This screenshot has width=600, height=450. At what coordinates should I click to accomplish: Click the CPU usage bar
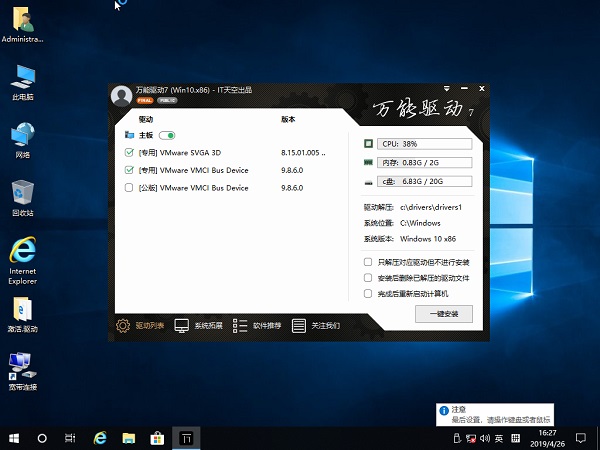coord(425,144)
